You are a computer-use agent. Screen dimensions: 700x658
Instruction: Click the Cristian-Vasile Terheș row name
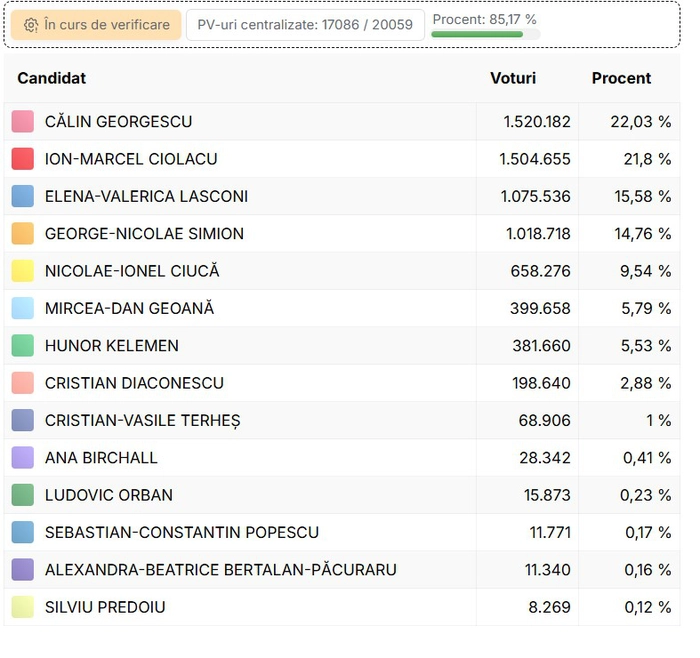click(142, 421)
